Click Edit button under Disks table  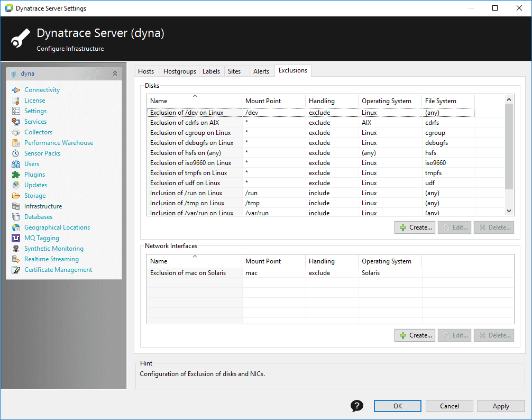coord(454,227)
